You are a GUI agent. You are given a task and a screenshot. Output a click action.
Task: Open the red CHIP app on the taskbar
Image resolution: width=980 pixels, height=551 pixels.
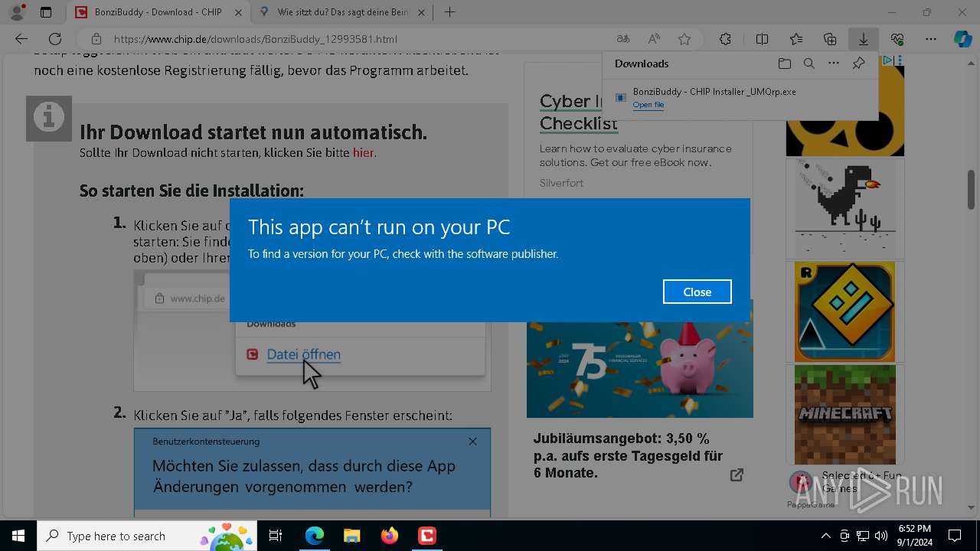[426, 536]
